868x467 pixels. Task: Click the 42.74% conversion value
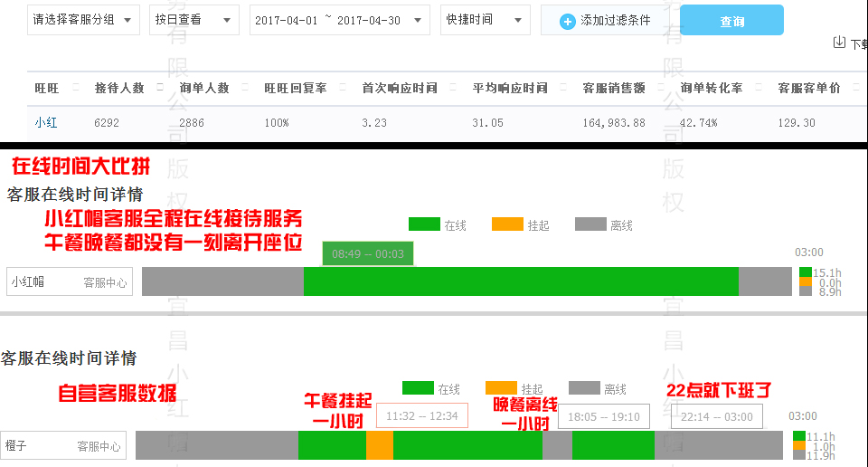click(698, 122)
